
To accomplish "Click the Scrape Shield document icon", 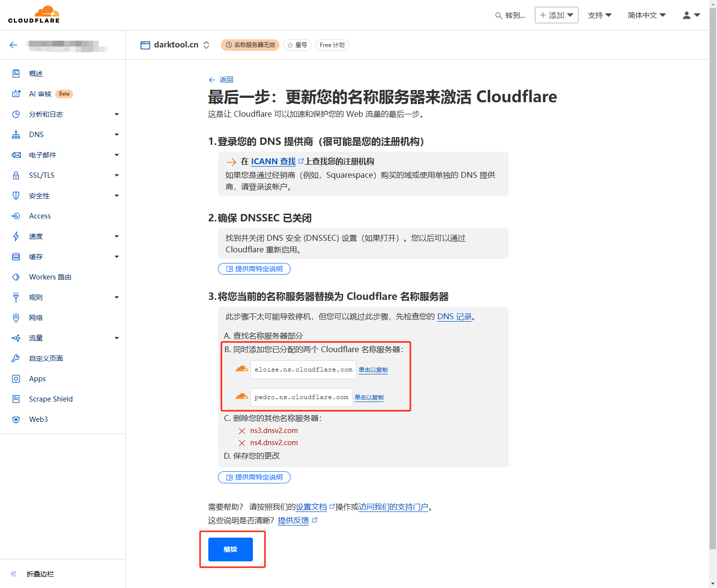I will point(16,399).
